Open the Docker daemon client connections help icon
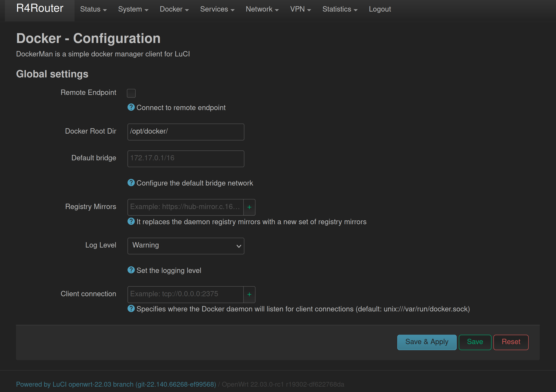This screenshot has width=556, height=392. [131, 308]
